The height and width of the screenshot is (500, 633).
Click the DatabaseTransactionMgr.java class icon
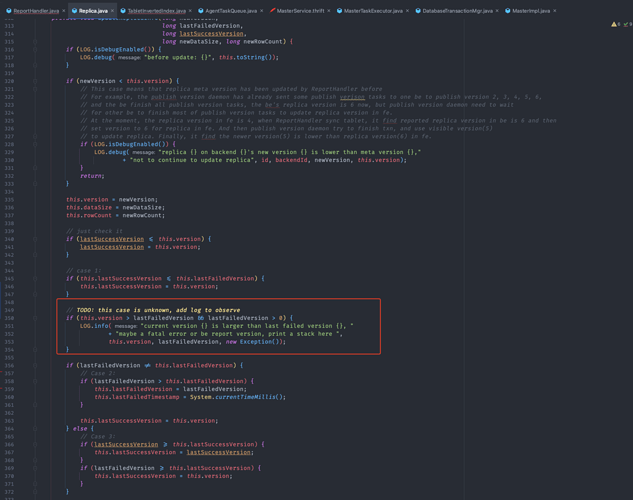pyautogui.click(x=418, y=11)
